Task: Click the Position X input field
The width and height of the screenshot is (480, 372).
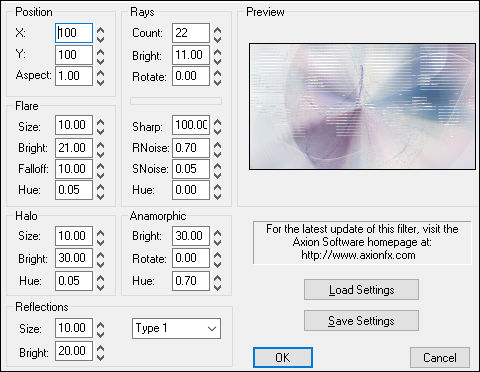Action: [x=74, y=33]
